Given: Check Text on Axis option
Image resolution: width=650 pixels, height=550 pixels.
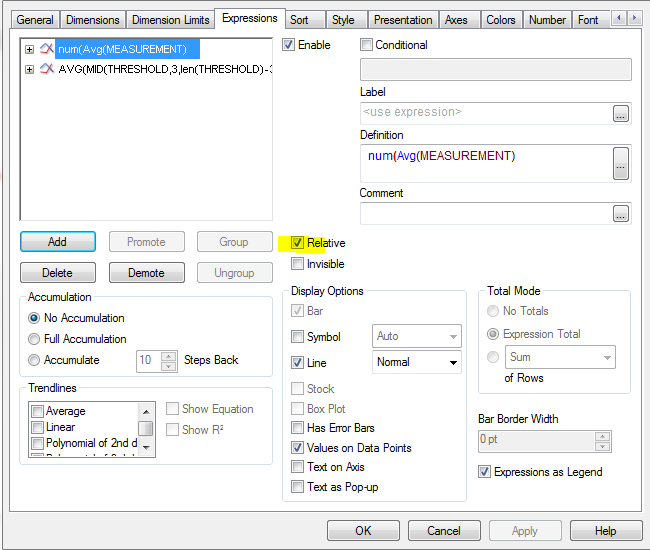Looking at the screenshot, I should coord(297,467).
